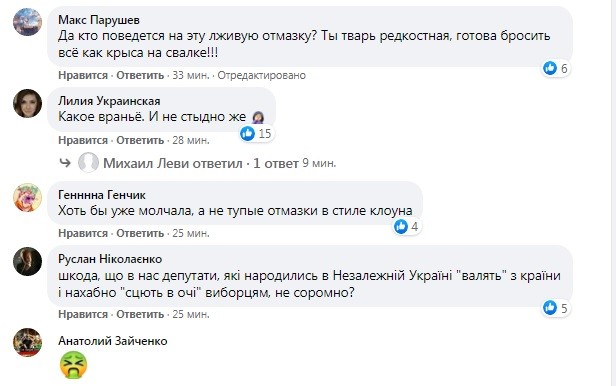Viewport: 616px width, 386px height.
Task: Like Макс Парушев's comment via Нравится
Action: point(83,75)
